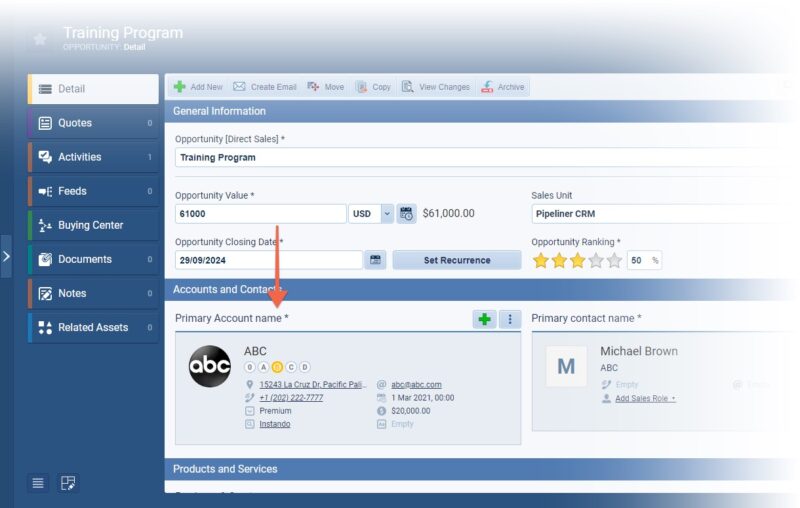The height and width of the screenshot is (508, 800).
Task: Click the Copy toolbar button
Action: coord(373,87)
